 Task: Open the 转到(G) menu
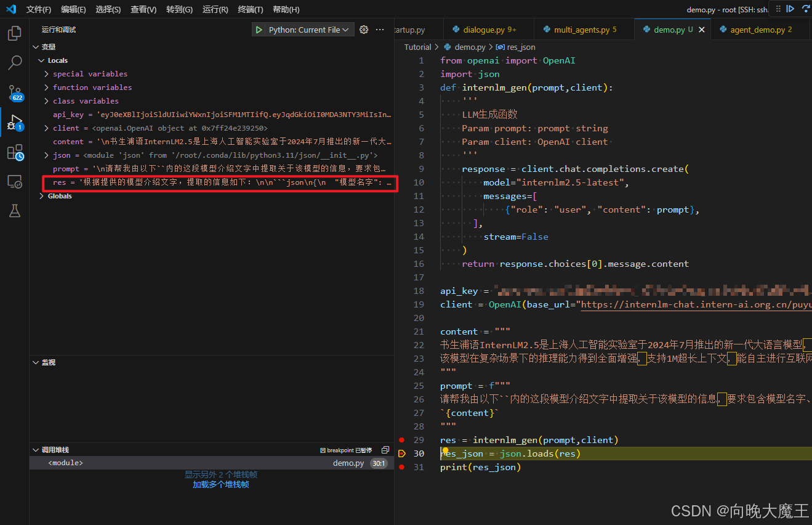pyautogui.click(x=179, y=9)
